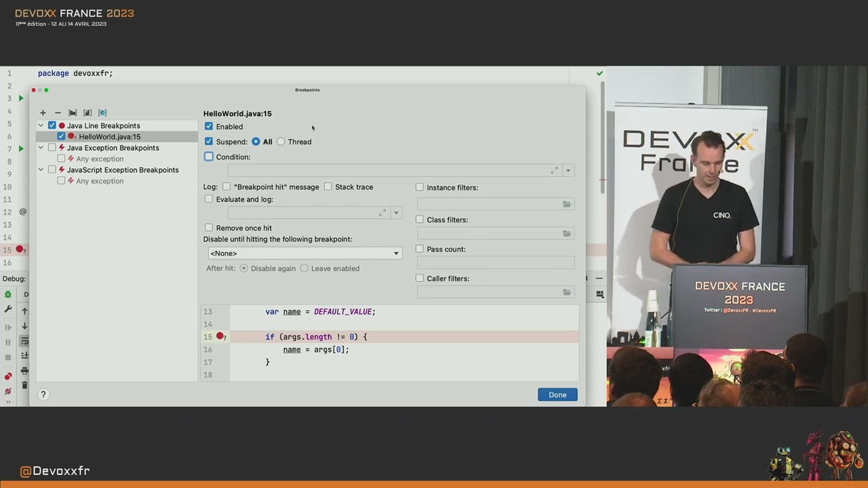
Task: Uncheck the Enabled checkbox
Action: (209, 126)
